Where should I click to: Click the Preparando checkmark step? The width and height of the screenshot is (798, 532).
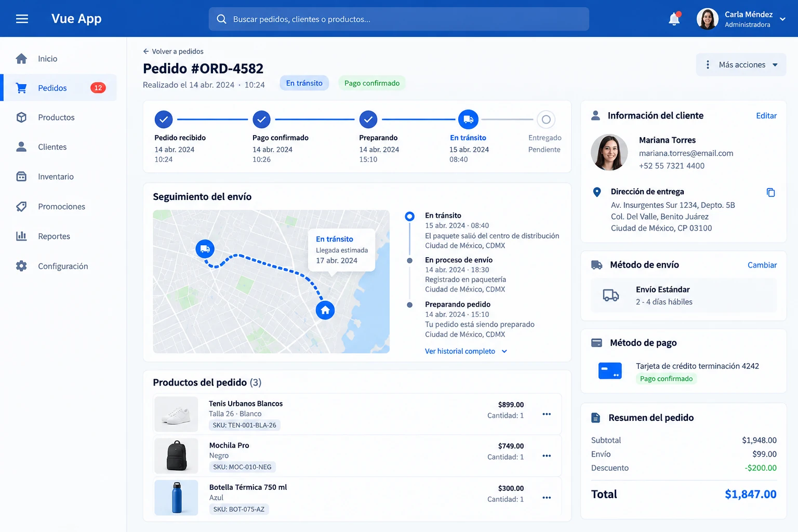[368, 119]
